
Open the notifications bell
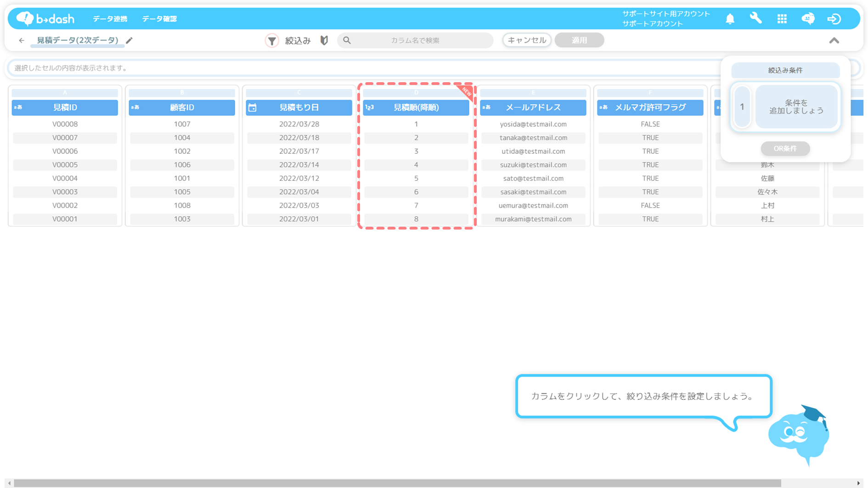(x=730, y=19)
